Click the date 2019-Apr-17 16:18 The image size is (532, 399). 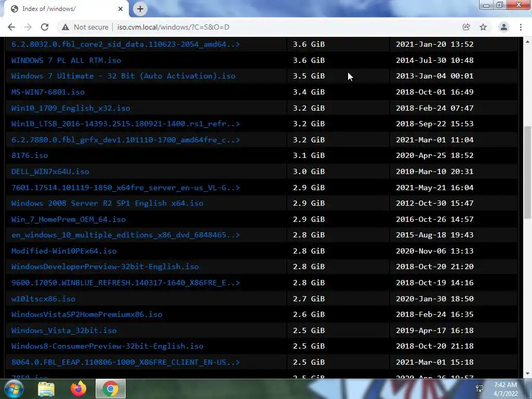[435, 330]
